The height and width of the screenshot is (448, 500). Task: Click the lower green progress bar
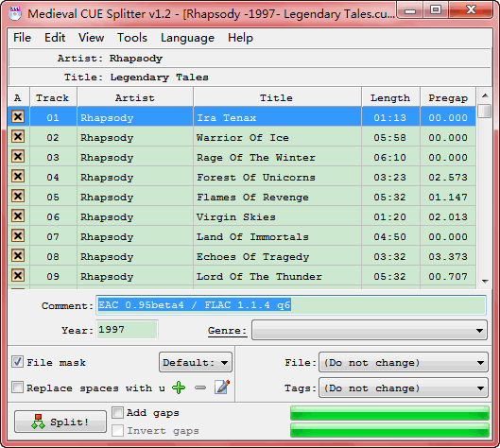[389, 430]
